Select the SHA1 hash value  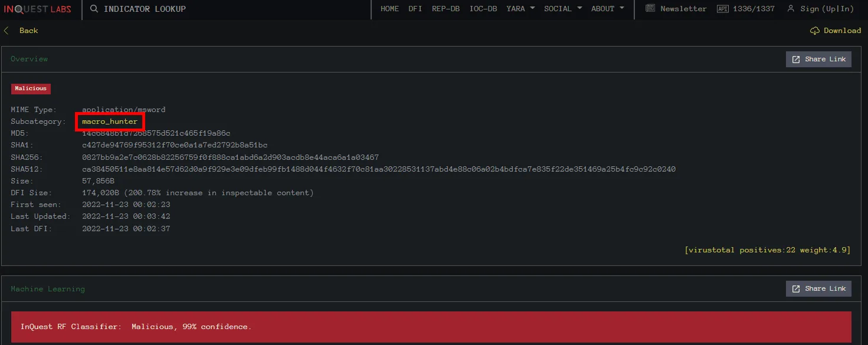coord(175,145)
